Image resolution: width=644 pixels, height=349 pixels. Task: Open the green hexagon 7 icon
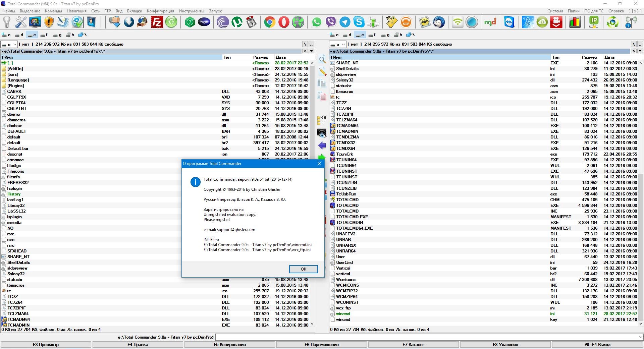click(190, 22)
